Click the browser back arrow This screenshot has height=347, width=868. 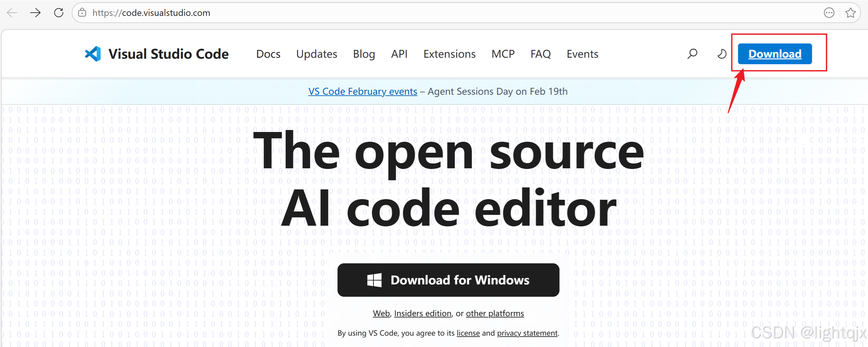click(x=12, y=13)
